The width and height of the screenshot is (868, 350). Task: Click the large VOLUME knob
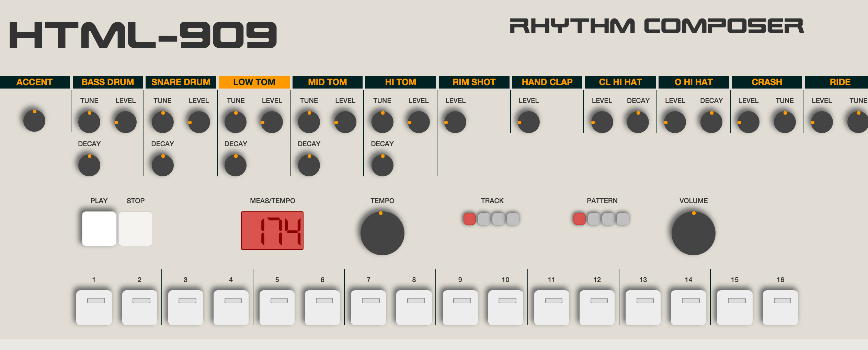(694, 233)
